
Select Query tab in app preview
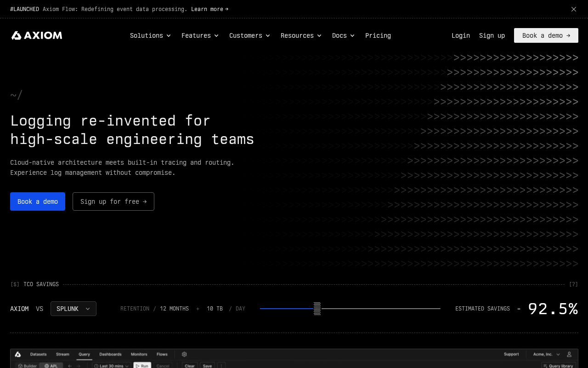[84, 354]
